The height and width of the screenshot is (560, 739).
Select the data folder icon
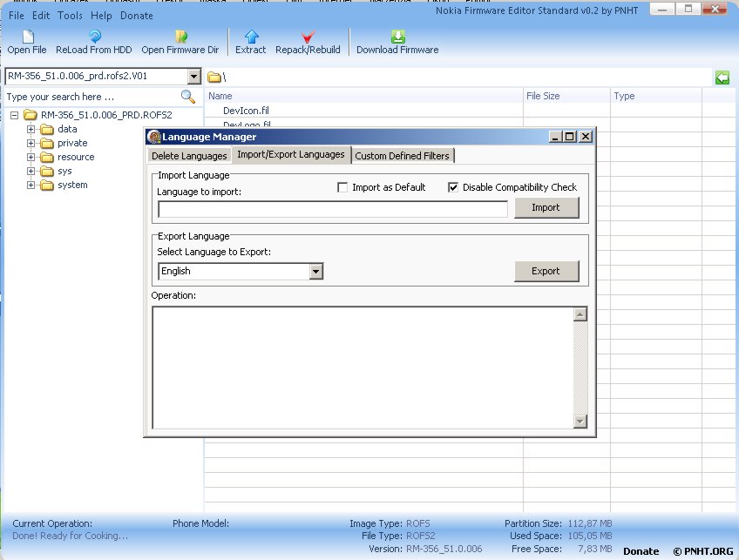[x=47, y=129]
